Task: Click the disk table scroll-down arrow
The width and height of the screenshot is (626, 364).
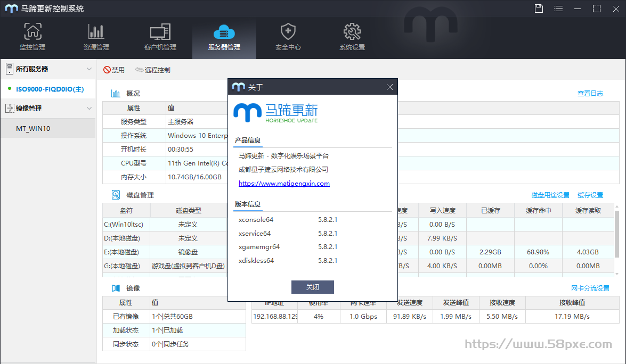Action: 617,274
